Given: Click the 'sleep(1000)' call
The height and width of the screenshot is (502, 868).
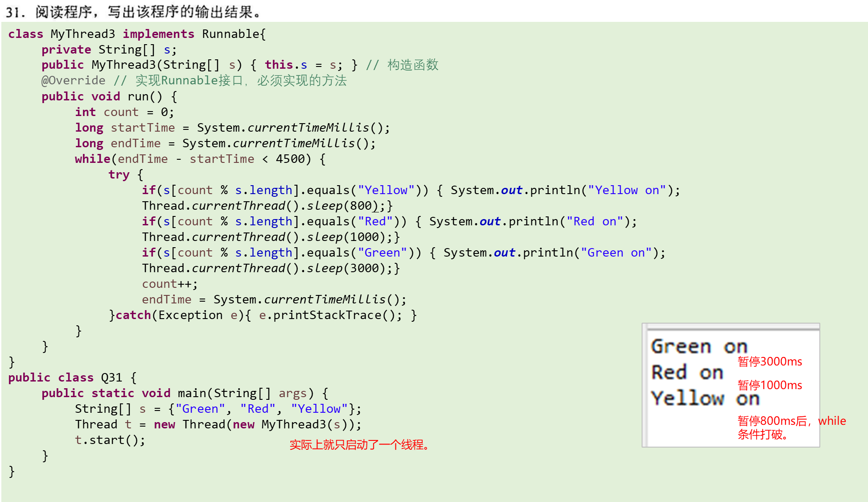Looking at the screenshot, I should tap(346, 237).
